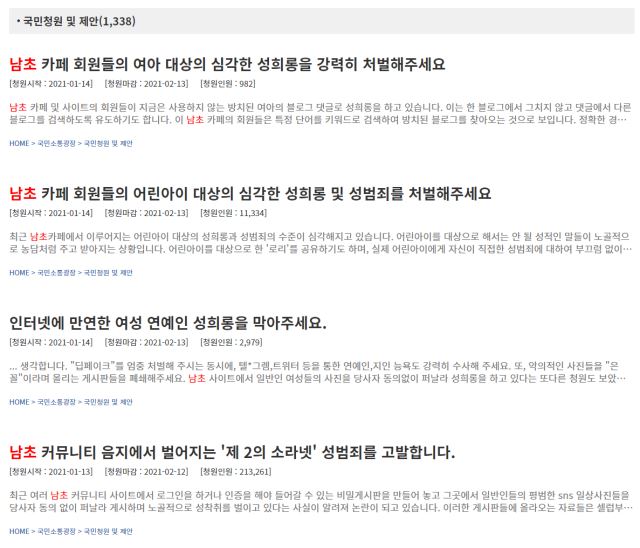
Task: Open petition about 어린아이 대상의 심각한 성희롱 및 성범죄
Action: pos(250,193)
